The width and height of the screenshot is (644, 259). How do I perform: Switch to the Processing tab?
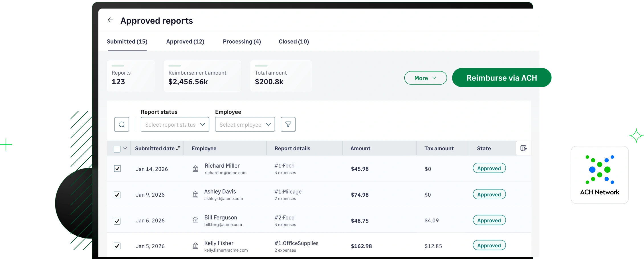point(242,42)
